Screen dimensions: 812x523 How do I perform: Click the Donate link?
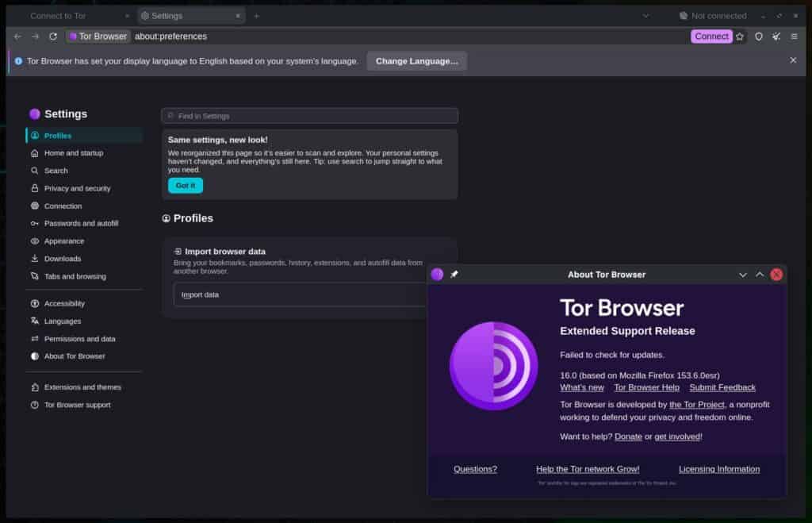[628, 436]
